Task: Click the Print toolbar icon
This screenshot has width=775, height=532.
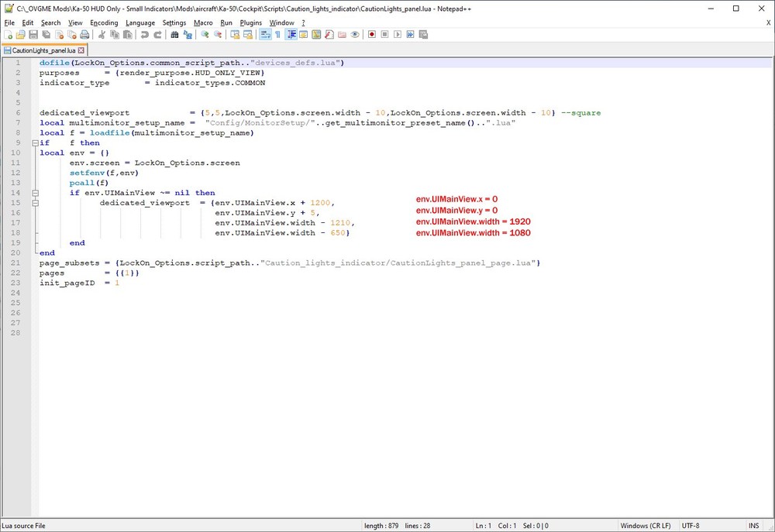Action: pyautogui.click(x=84, y=35)
